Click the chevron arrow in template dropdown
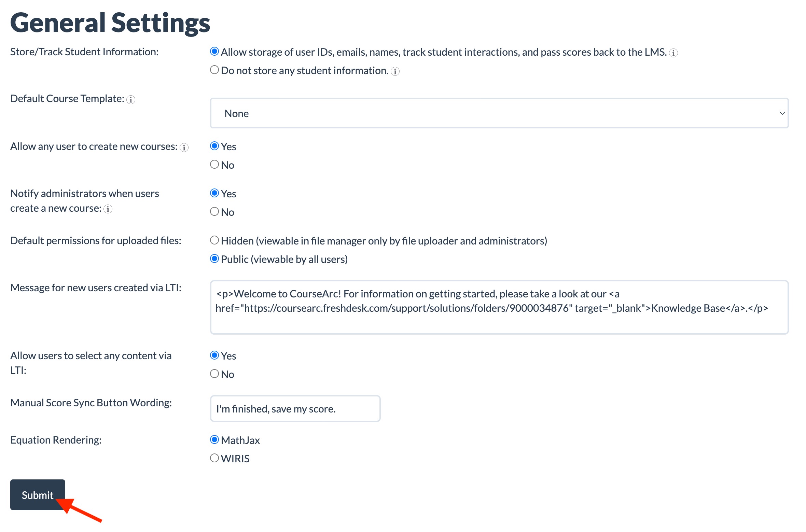This screenshot has width=806, height=532. [782, 113]
